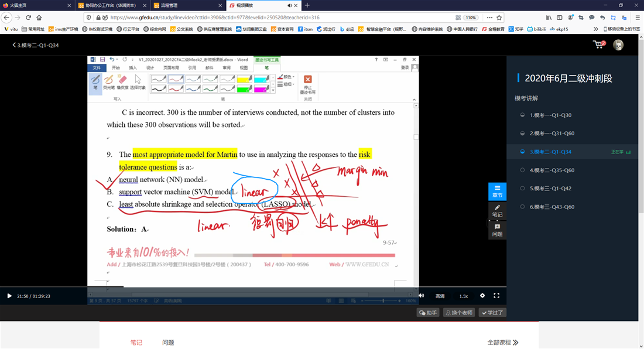Open the 插入 ribbon tab in Word

pos(133,68)
